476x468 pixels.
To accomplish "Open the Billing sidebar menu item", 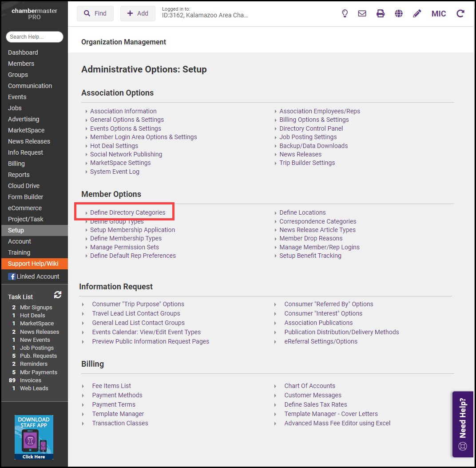I will tap(16, 164).
